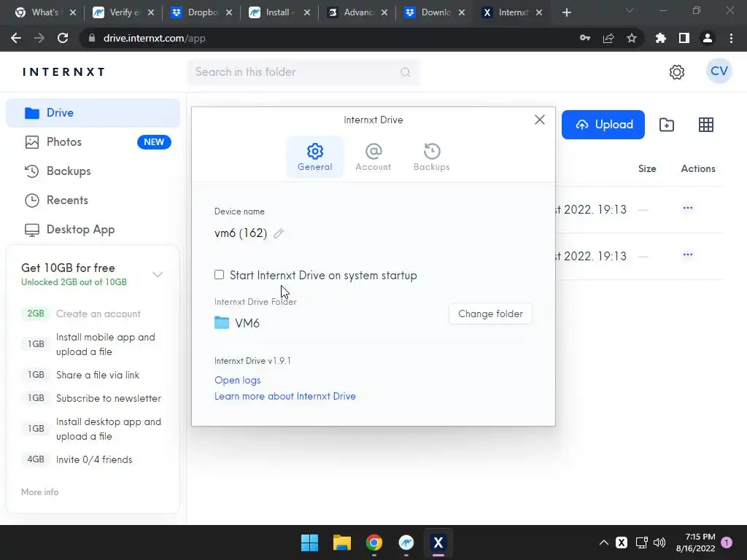747x560 pixels.
Task: Close the Advanced browser tab
Action: (x=384, y=12)
